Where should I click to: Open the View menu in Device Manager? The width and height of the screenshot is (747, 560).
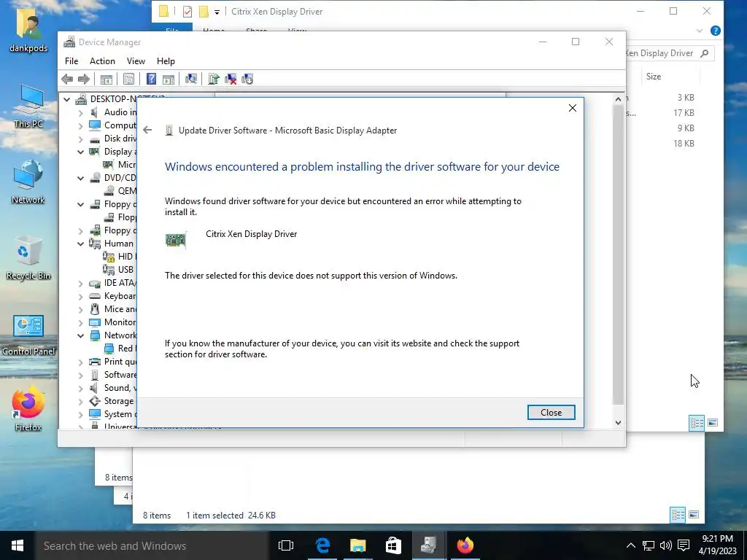tap(136, 61)
